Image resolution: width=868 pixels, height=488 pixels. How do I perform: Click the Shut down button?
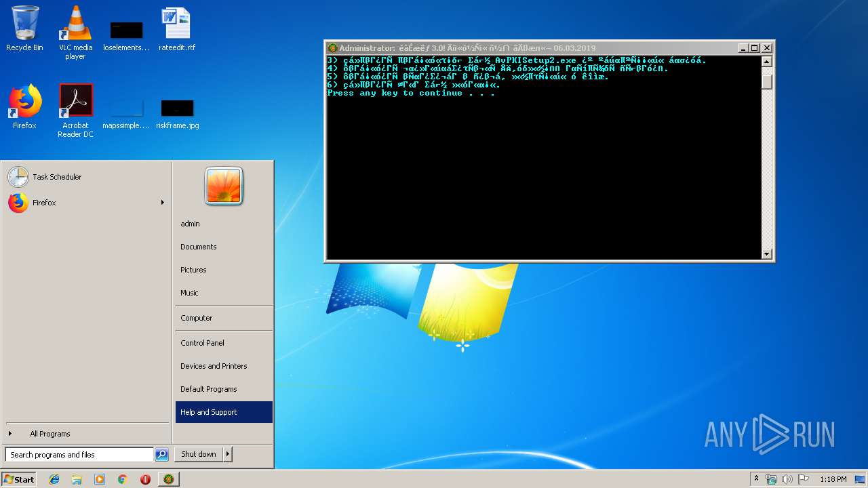[x=199, y=454]
